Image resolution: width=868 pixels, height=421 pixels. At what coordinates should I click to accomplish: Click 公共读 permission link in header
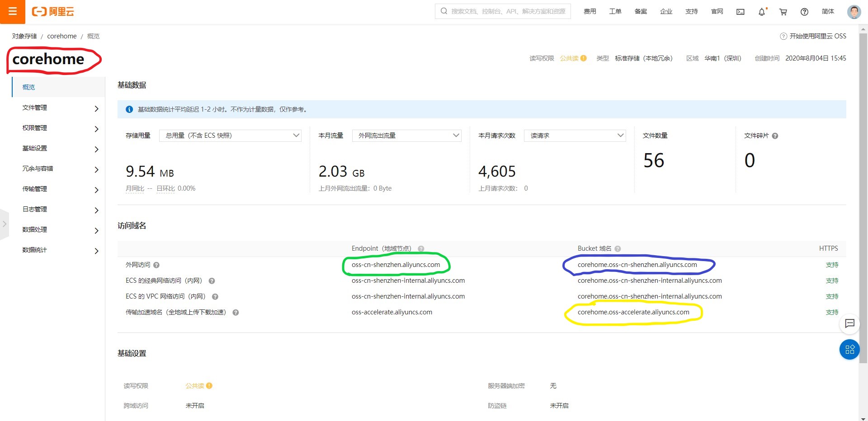(569, 58)
